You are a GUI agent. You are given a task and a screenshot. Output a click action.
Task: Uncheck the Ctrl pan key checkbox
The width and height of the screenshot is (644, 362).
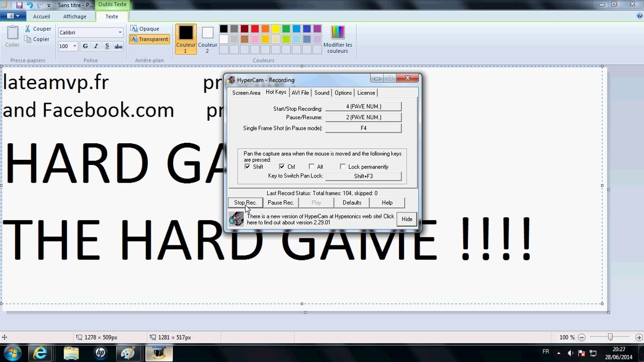(x=282, y=166)
